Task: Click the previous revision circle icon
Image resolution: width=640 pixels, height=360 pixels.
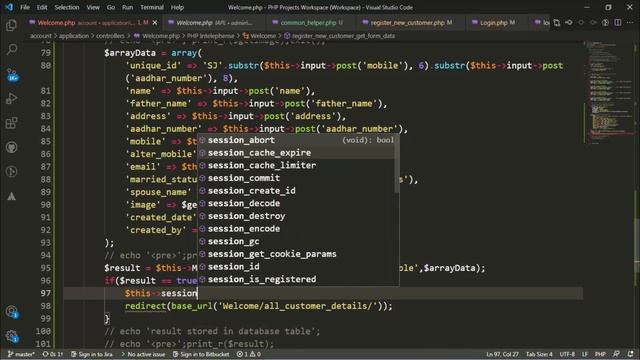Action: point(581,22)
